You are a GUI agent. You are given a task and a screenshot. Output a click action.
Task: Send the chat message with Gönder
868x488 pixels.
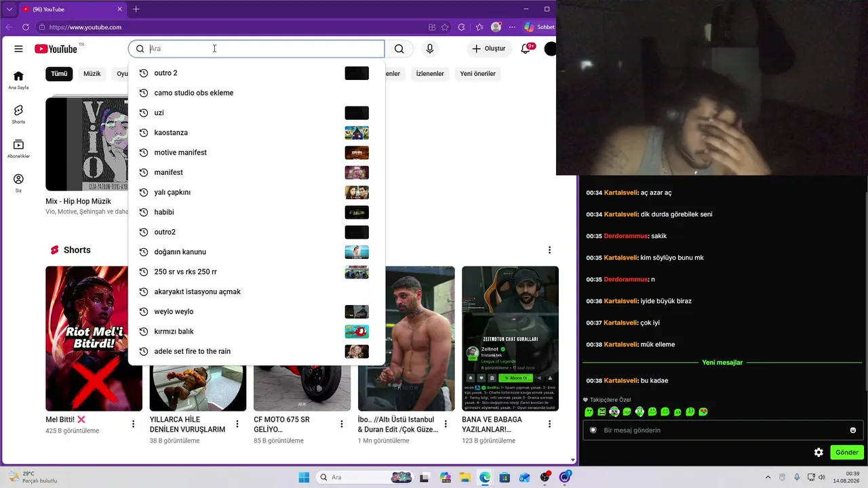coord(847,452)
